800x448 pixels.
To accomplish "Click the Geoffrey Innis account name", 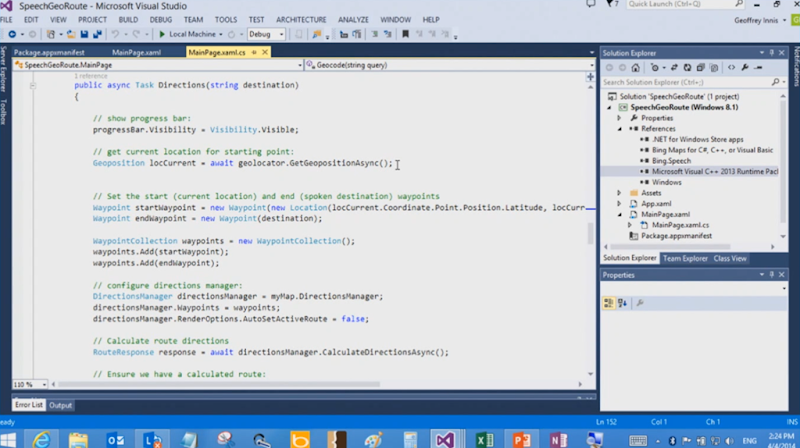I will [x=756, y=20].
